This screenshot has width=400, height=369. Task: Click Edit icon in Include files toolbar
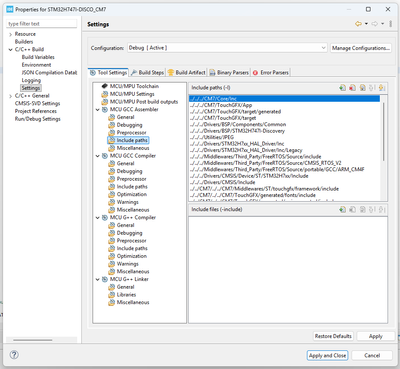pos(362,209)
